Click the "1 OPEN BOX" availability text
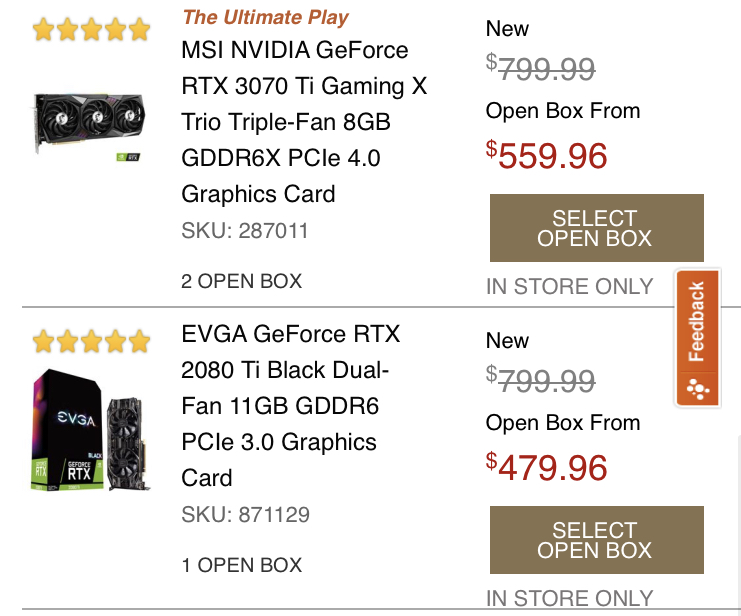The height and width of the screenshot is (616, 741). click(241, 565)
